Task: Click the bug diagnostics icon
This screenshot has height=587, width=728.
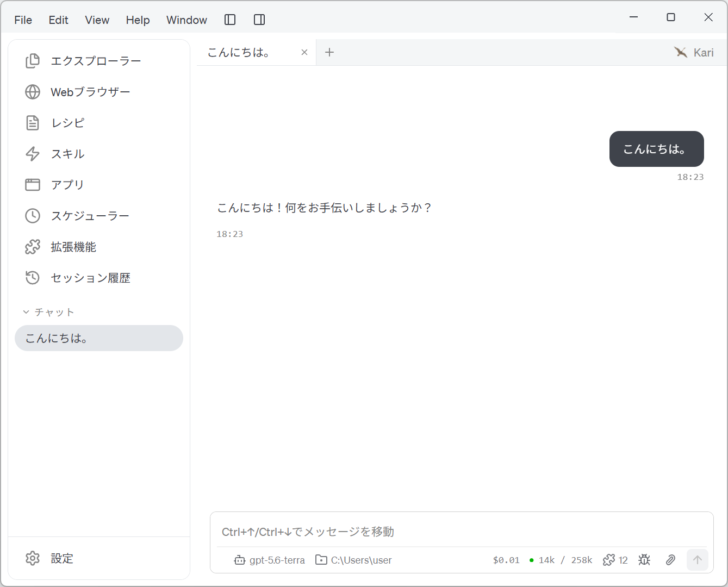Action: (x=644, y=560)
